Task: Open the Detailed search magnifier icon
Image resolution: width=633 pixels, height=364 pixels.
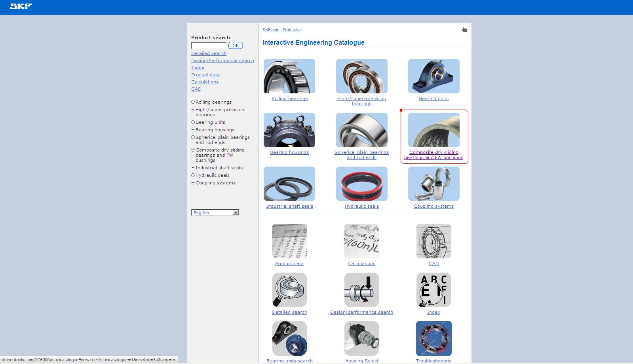Action: coord(289,290)
